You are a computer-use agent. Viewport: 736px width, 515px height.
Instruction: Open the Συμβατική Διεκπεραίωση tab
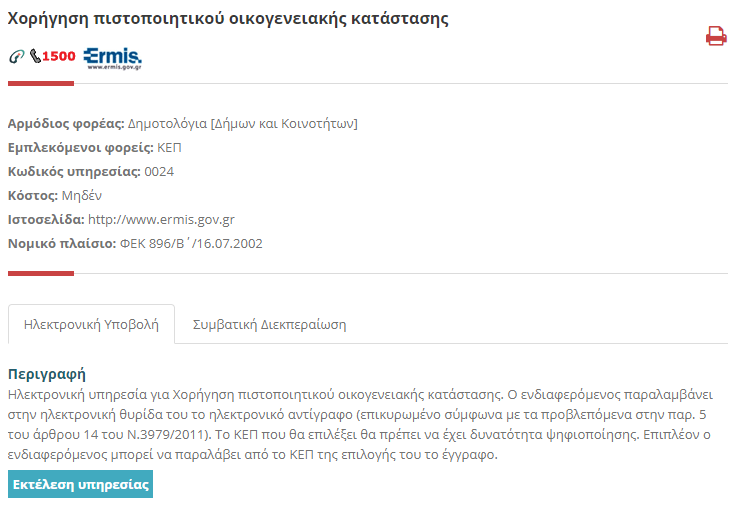point(269,325)
